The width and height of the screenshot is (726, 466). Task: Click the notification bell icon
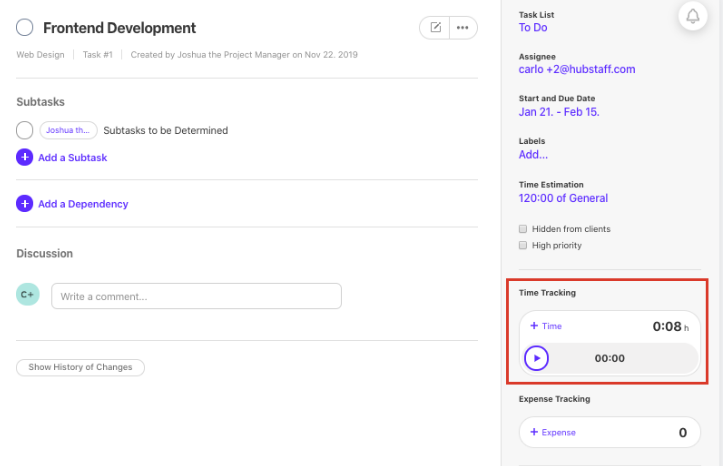click(692, 17)
